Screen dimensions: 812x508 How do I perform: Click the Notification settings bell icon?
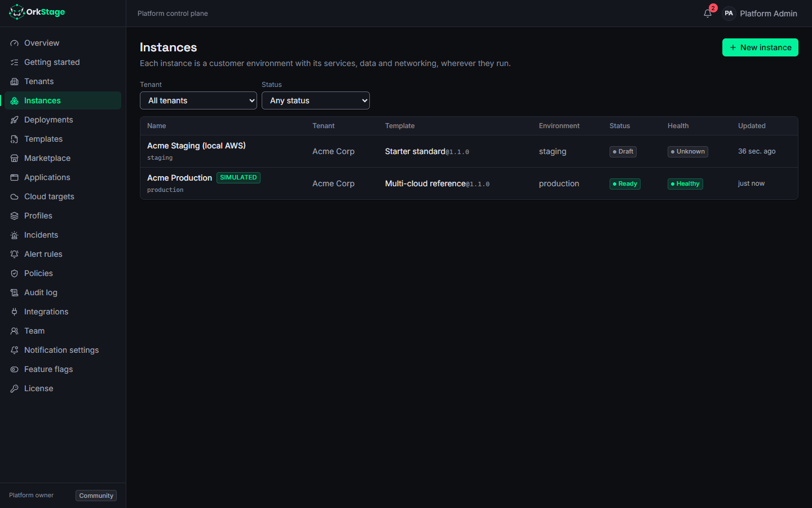(x=15, y=350)
